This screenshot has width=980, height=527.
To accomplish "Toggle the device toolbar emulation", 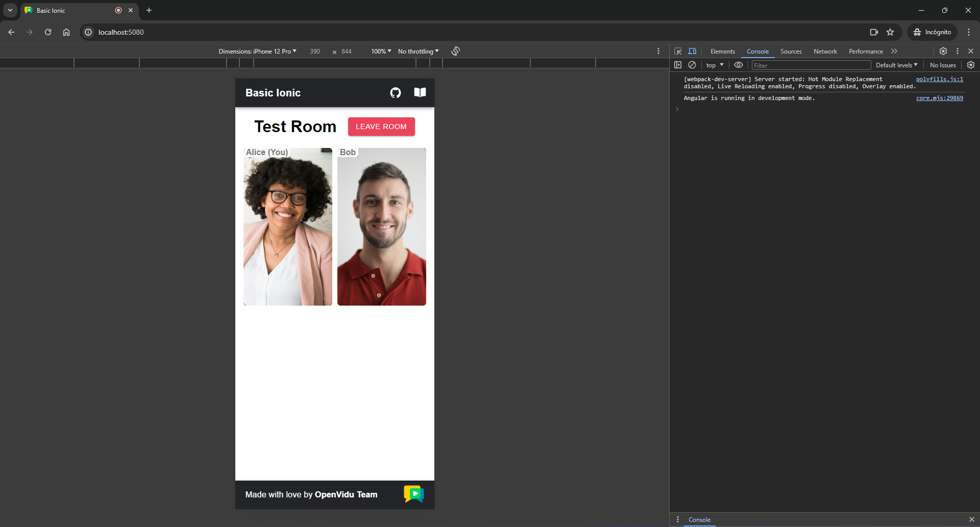I will [x=692, y=51].
